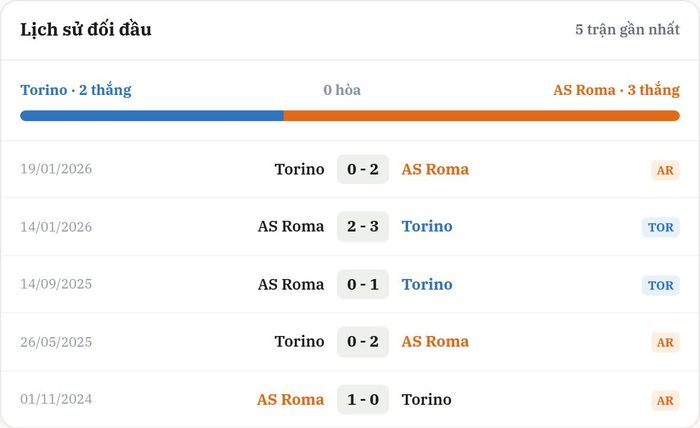Image resolution: width=700 pixels, height=428 pixels.
Task: Open "5 trận gần nhất" filter
Action: click(627, 29)
